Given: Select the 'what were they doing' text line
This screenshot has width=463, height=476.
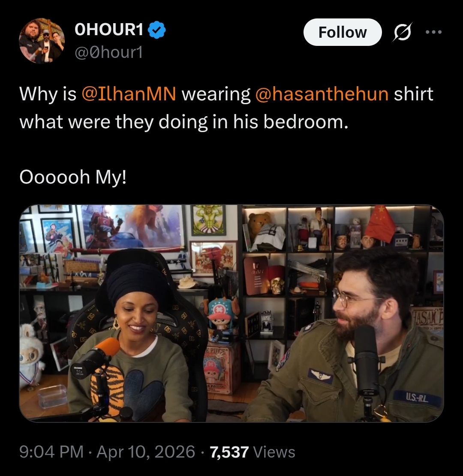Looking at the screenshot, I should (x=184, y=122).
